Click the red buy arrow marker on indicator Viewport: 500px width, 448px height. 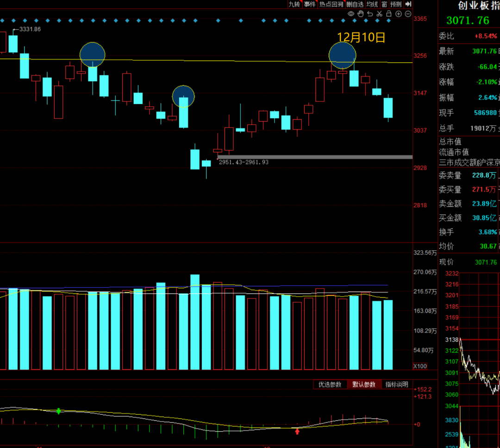tap(297, 431)
